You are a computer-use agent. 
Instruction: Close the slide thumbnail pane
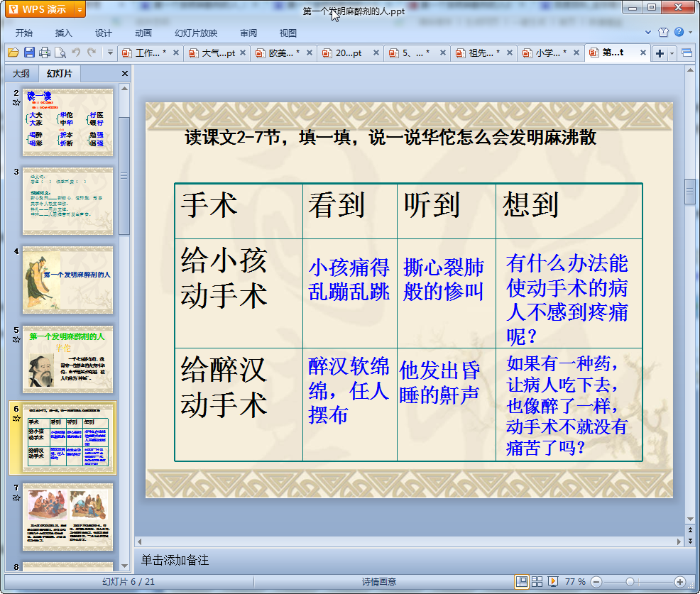[125, 74]
